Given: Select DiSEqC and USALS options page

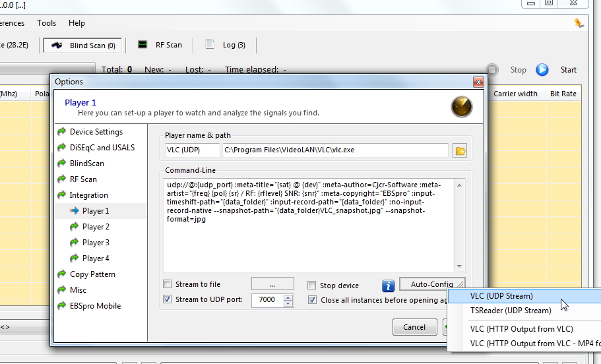Looking at the screenshot, I should [102, 148].
